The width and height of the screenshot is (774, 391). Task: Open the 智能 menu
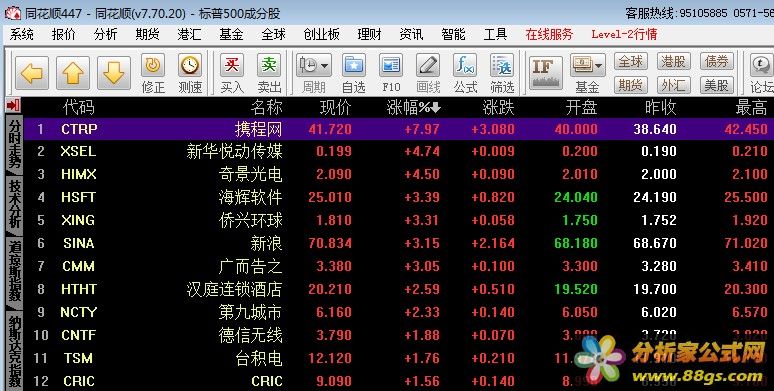(453, 35)
